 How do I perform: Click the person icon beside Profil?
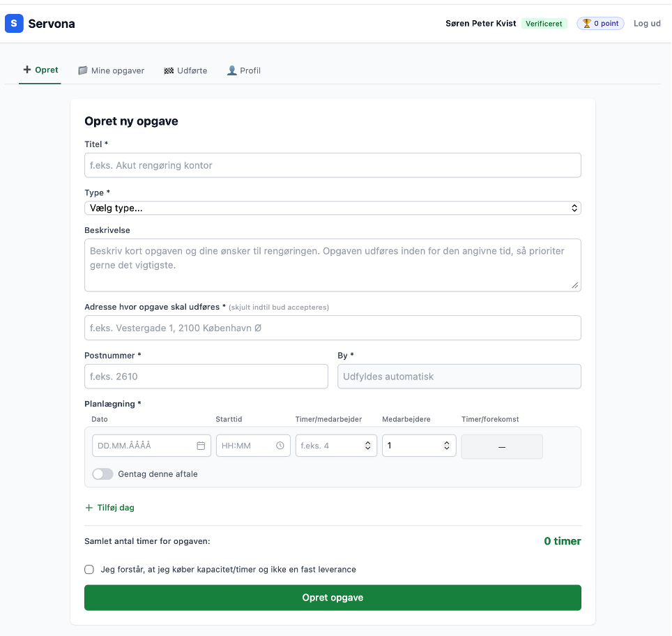[230, 70]
